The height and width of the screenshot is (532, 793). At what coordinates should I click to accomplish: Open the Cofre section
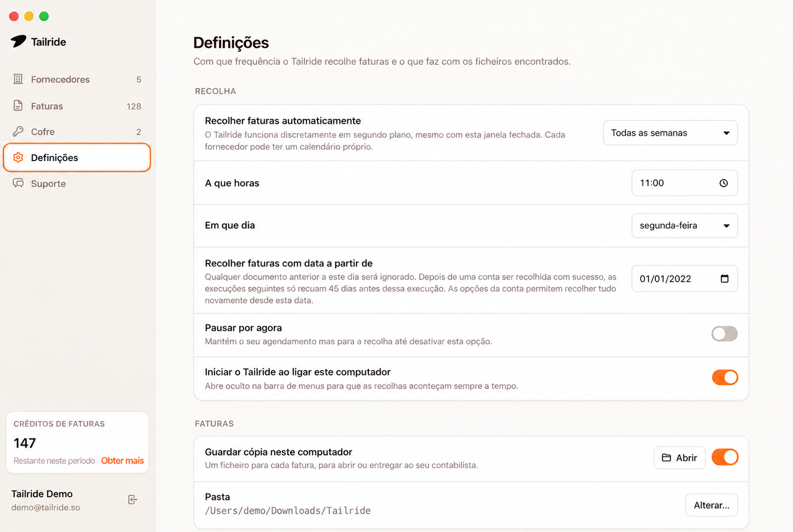(77, 132)
